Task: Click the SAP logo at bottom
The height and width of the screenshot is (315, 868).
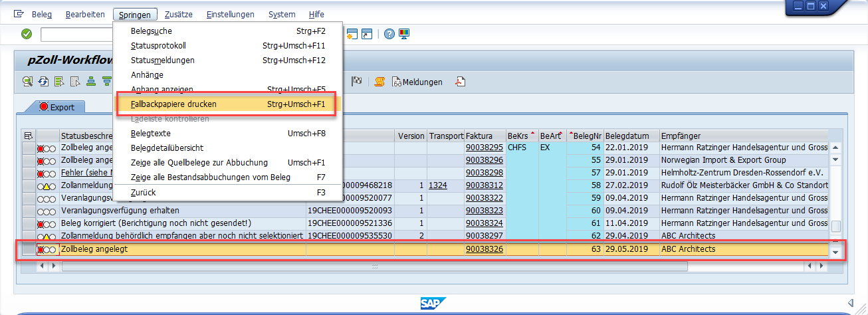Action: (433, 304)
